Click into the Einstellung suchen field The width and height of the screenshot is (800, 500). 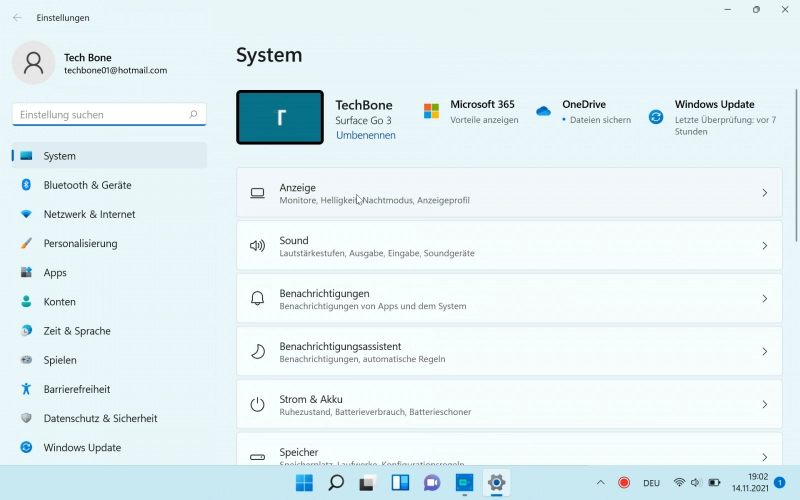click(109, 114)
